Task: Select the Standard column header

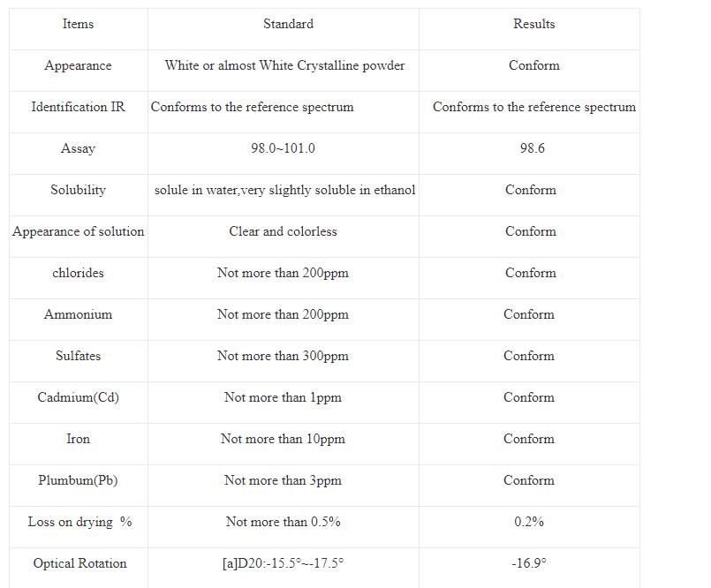Action: point(288,24)
